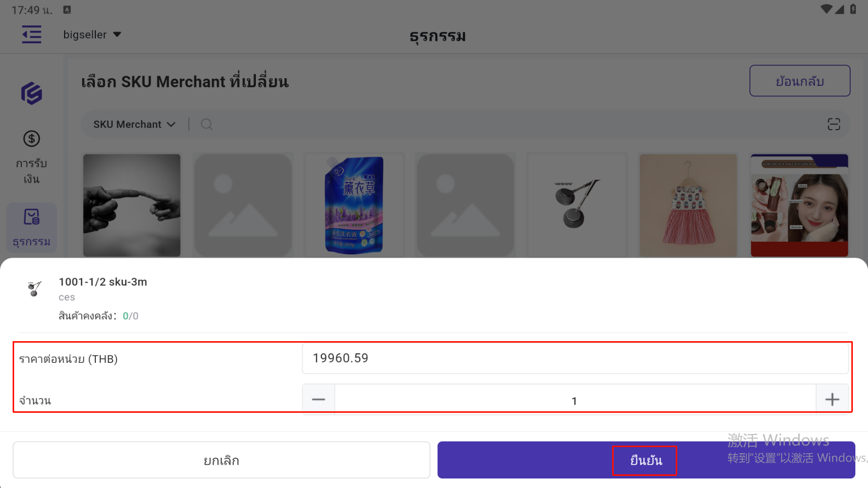
Task: Select the ธุรกรรม sidebar tab
Action: click(x=31, y=228)
